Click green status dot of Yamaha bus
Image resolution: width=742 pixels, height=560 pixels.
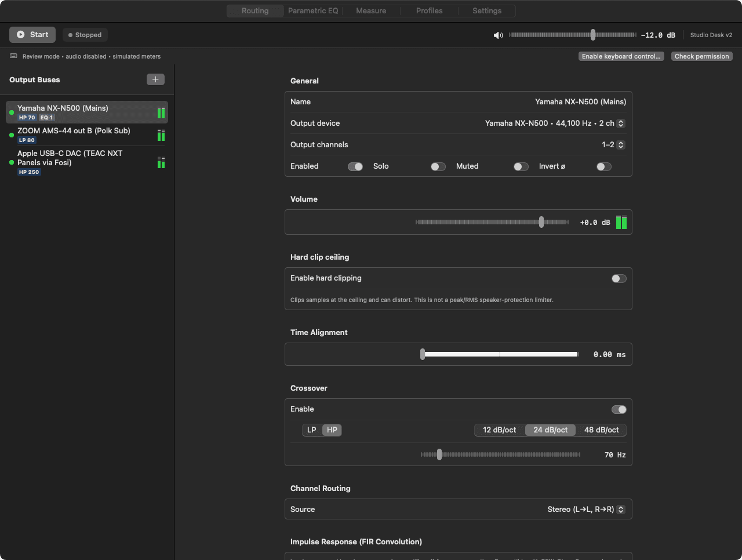[x=12, y=112]
